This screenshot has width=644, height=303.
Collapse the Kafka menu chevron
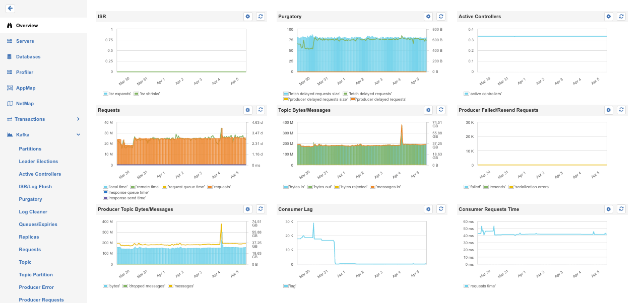78,135
